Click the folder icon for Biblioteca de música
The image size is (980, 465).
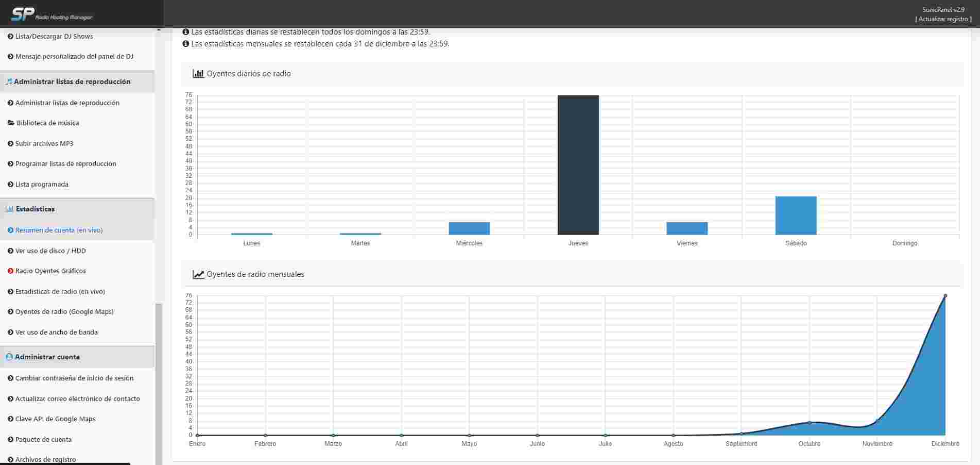pos(11,123)
